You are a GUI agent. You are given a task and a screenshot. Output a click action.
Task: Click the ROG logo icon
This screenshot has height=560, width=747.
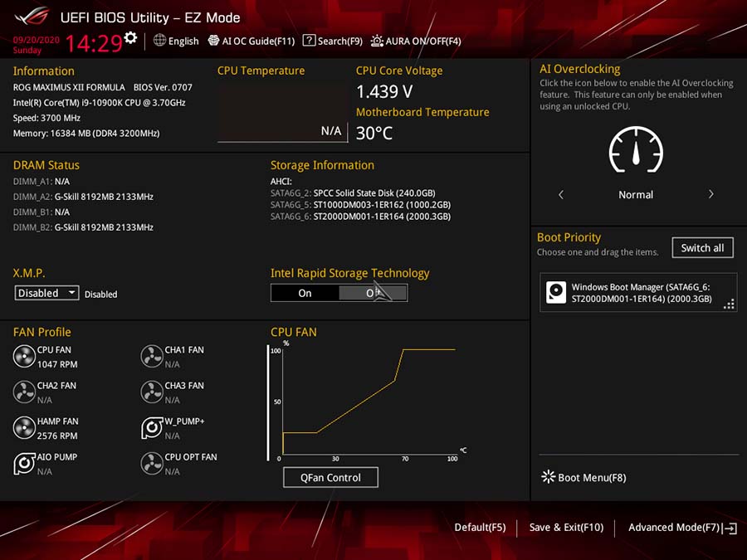[x=32, y=16]
